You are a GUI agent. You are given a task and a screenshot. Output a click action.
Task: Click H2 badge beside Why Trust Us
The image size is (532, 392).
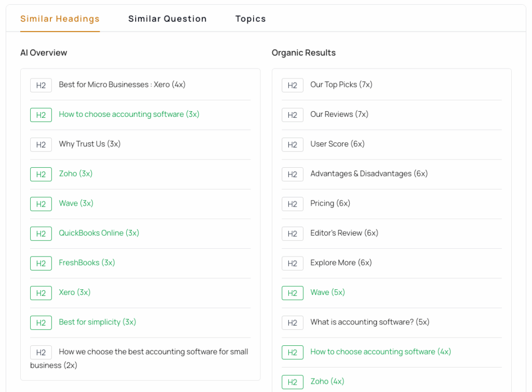(41, 144)
